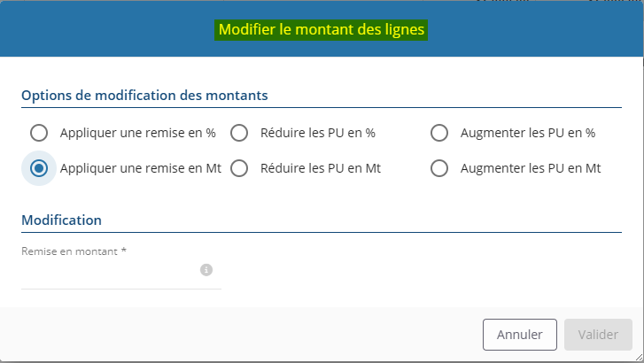
Task: Click the 'Appliquer une remise en Mt' label text
Action: tap(140, 168)
